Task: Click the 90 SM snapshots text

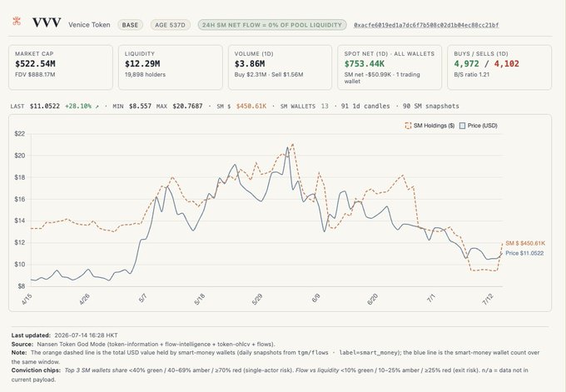Action: (x=430, y=107)
